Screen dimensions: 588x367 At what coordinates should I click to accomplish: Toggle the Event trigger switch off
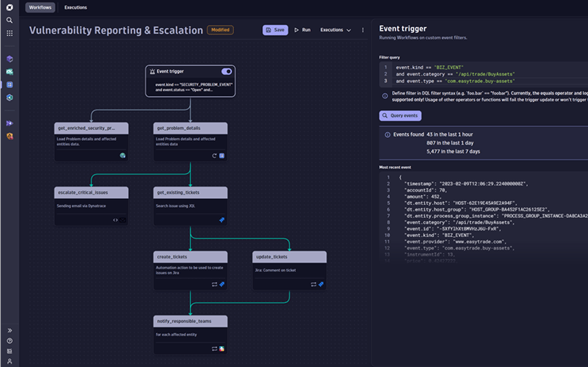pos(226,72)
